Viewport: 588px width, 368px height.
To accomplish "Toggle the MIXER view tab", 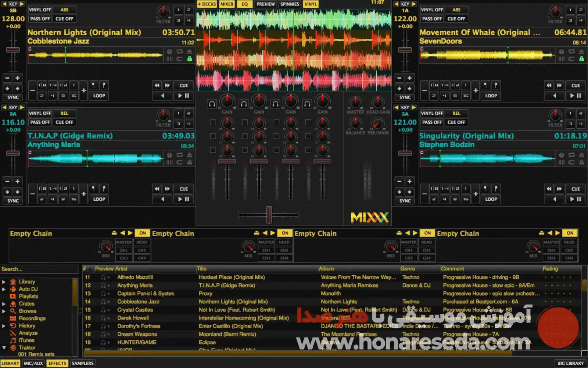I will 227,4.
